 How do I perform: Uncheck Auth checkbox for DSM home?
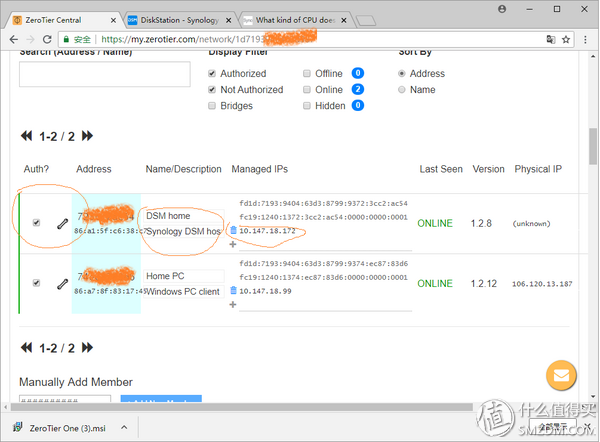(x=36, y=223)
